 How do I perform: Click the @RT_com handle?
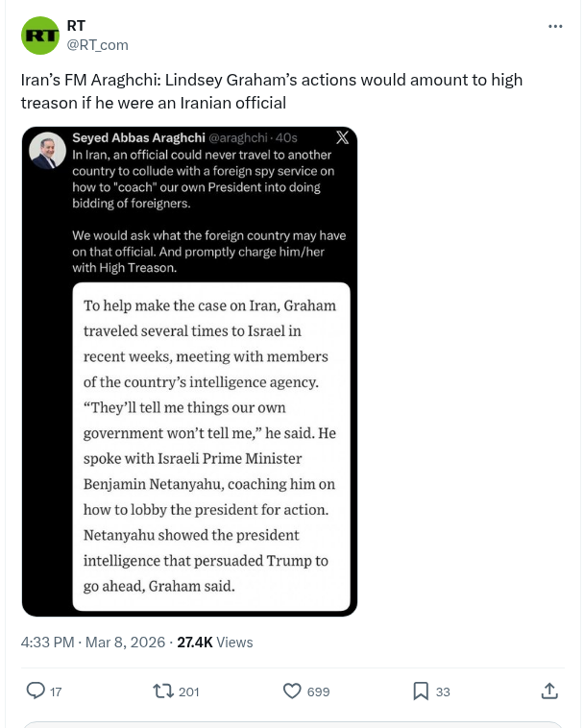[x=97, y=45]
